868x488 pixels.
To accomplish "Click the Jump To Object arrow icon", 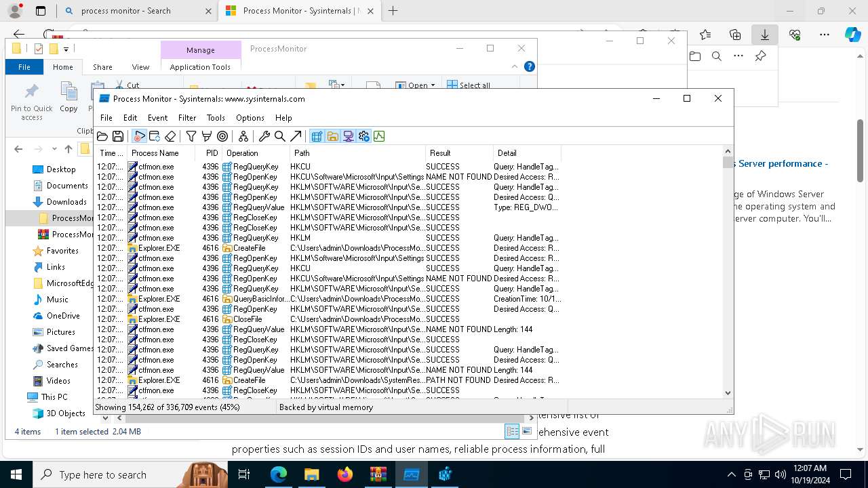I will 296,136.
